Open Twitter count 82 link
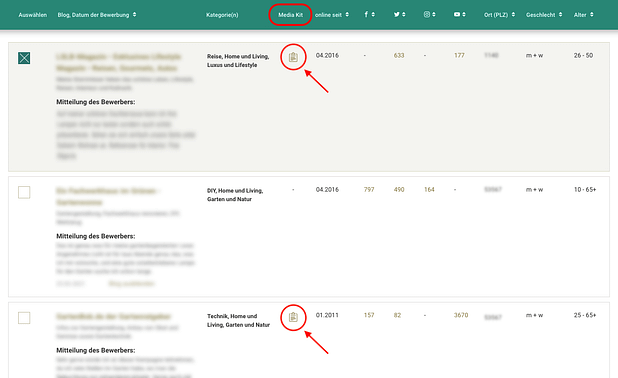This screenshot has height=378, width=618. click(397, 315)
